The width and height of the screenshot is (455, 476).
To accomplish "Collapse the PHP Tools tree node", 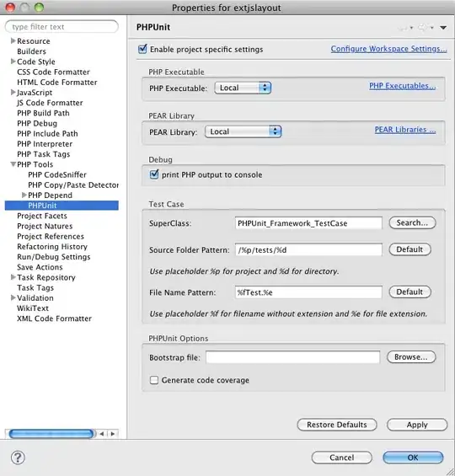I will click(13, 164).
